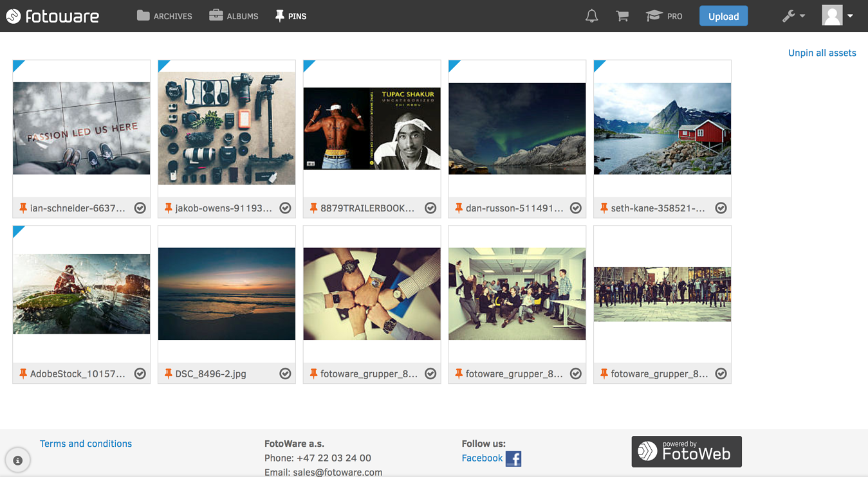The height and width of the screenshot is (477, 868).
Task: Click the AdobeStock_10157 filename
Action: (x=78, y=373)
